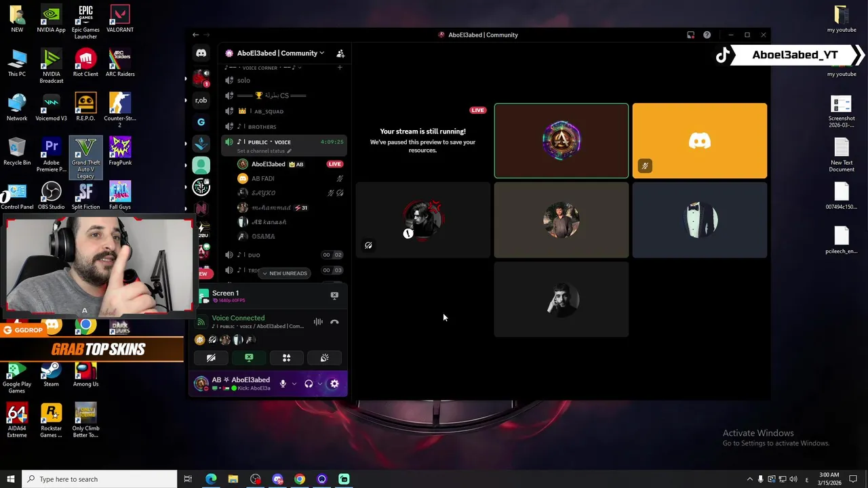Open noise suppression waveform icon
This screenshot has height=488, width=868.
318,322
